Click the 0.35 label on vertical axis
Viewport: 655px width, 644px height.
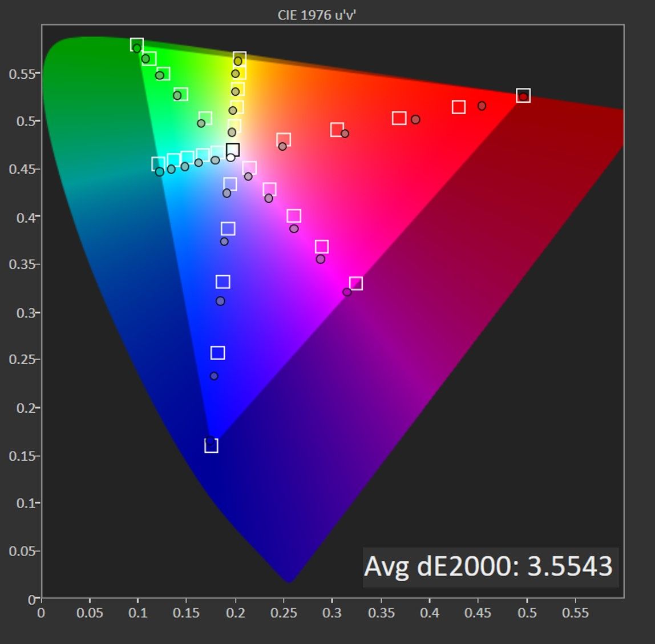[22, 264]
